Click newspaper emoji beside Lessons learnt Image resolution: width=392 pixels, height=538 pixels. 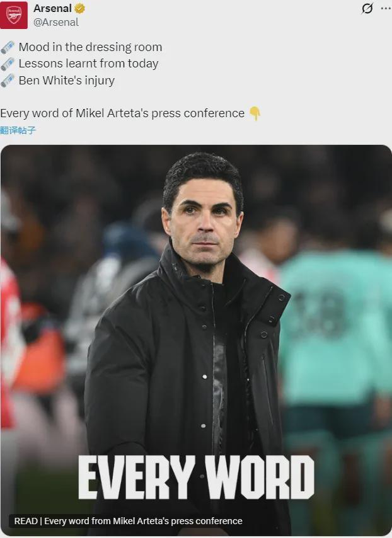click(7, 64)
